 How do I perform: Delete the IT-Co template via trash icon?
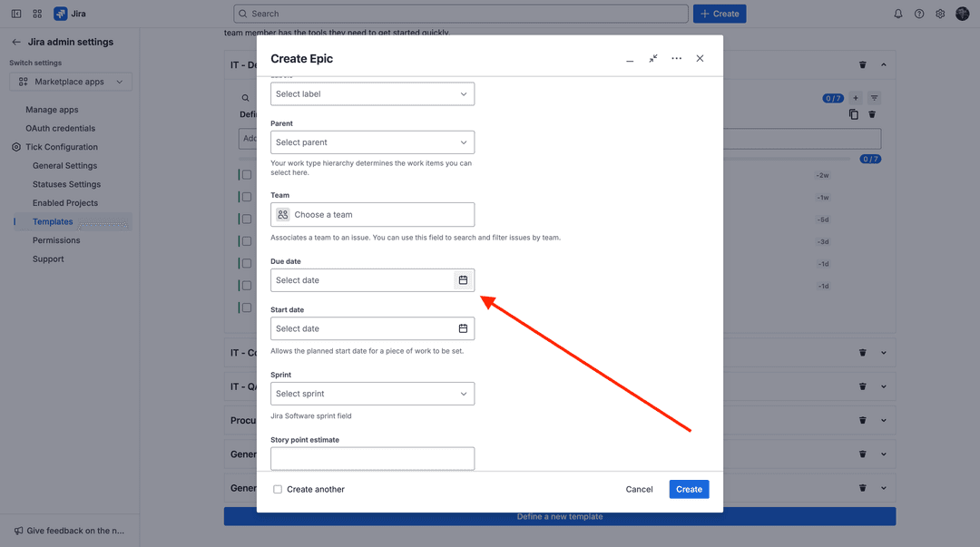point(862,352)
